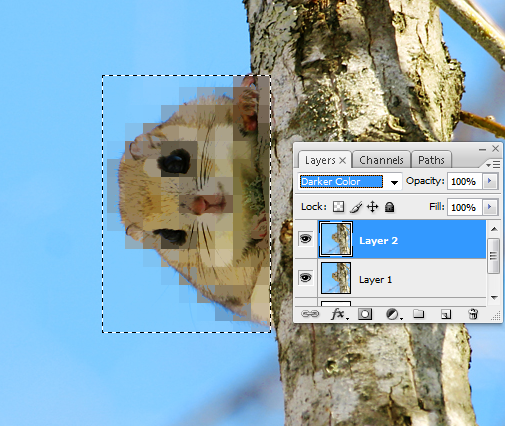Close the Layers panel window

tap(496, 148)
